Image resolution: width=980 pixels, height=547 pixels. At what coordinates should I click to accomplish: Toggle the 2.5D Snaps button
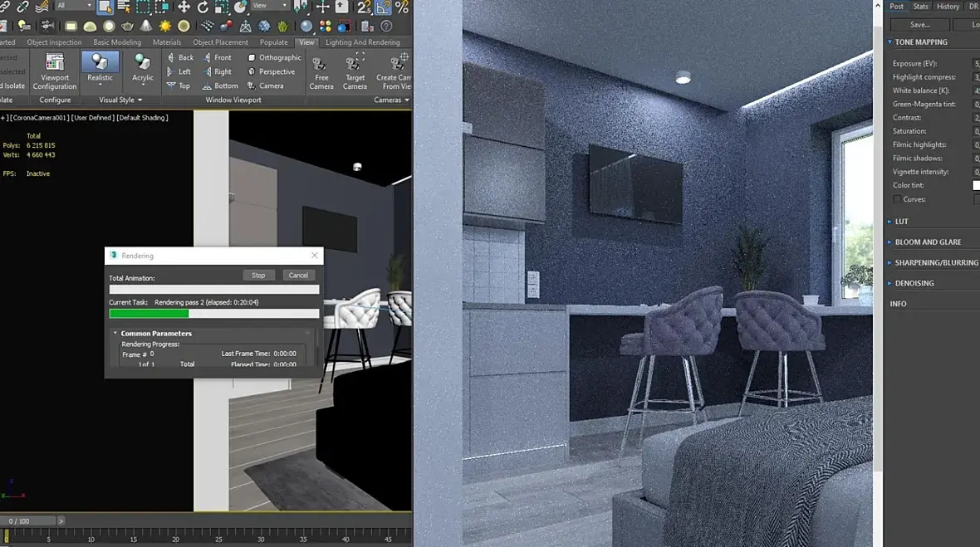364,7
